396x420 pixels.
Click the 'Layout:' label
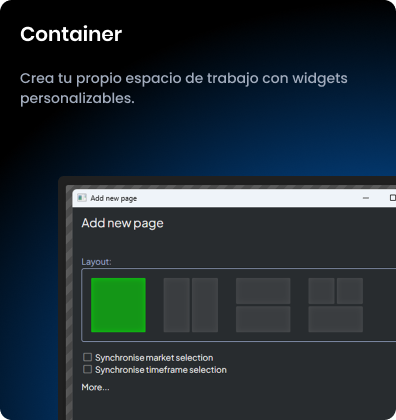click(96, 262)
